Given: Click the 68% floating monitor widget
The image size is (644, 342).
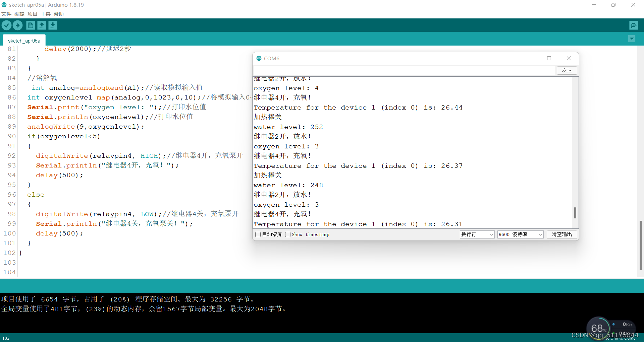Looking at the screenshot, I should pyautogui.click(x=598, y=329).
